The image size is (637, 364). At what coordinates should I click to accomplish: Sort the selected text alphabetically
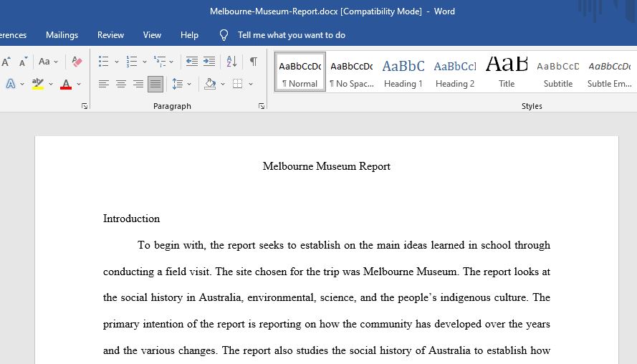tap(231, 62)
